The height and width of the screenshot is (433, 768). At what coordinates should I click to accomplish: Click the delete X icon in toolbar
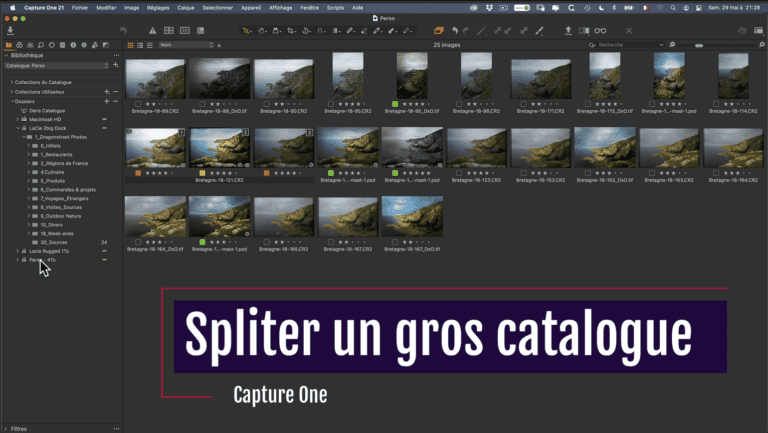pyautogui.click(x=629, y=30)
